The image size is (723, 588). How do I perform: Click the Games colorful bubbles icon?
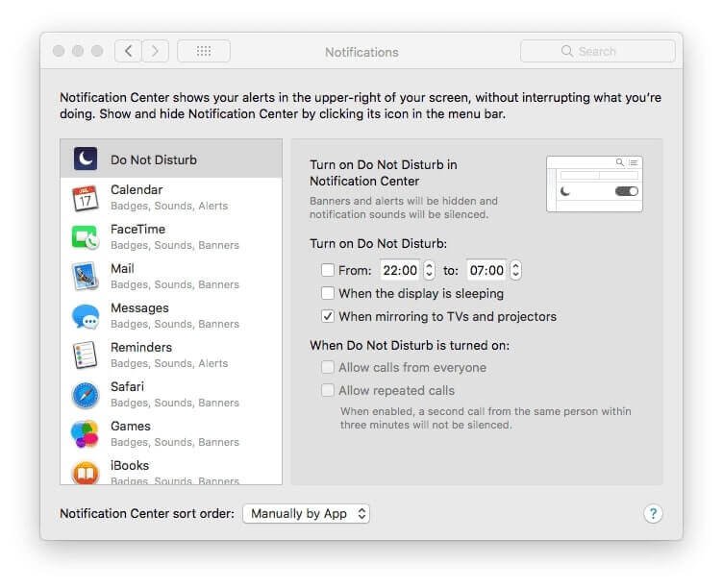pyautogui.click(x=85, y=434)
